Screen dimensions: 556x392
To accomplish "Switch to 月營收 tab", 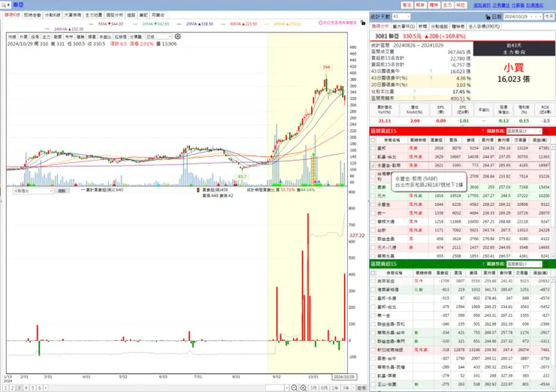I will pyautogui.click(x=158, y=15).
